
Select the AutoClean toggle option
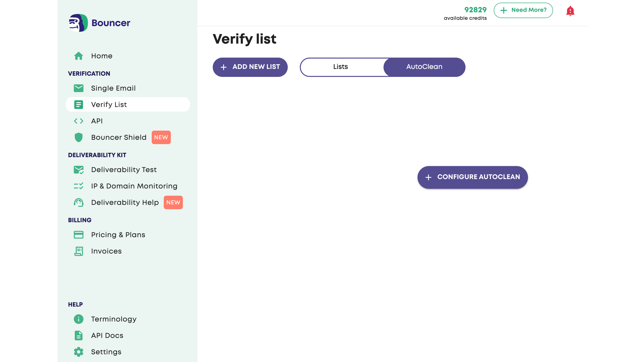tap(424, 67)
